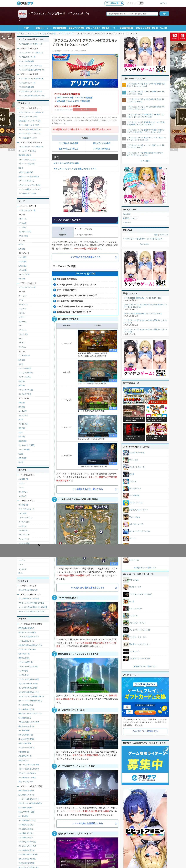Open the ロト装備の入手方法一覧はこちら link button
Image resolution: width=186 pixels, height=868 pixels.
[87, 489]
